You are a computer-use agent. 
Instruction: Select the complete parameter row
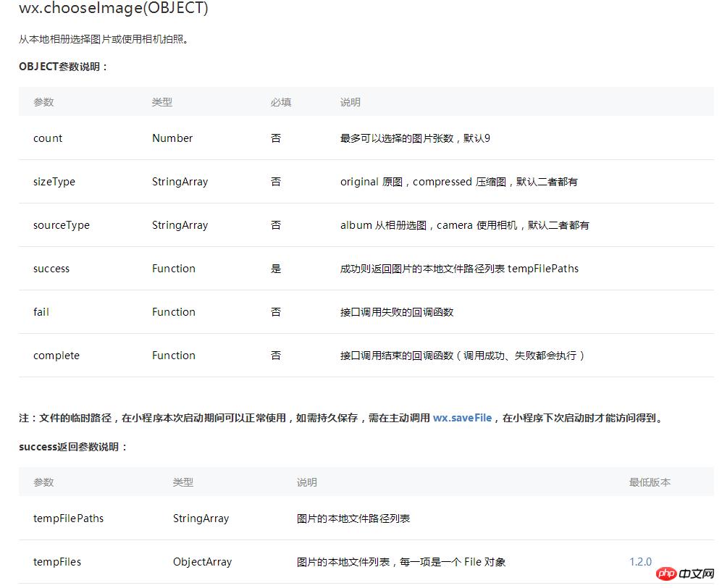(x=56, y=356)
